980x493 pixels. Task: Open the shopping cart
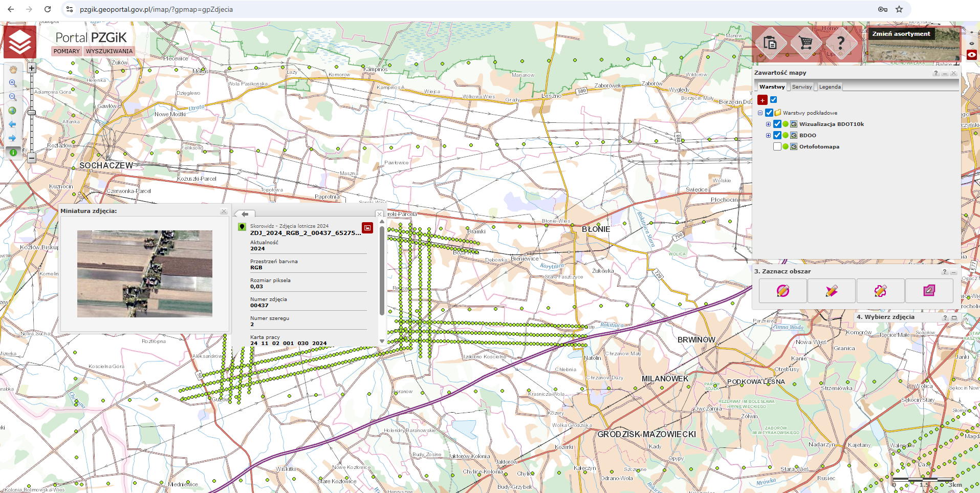[x=805, y=43]
